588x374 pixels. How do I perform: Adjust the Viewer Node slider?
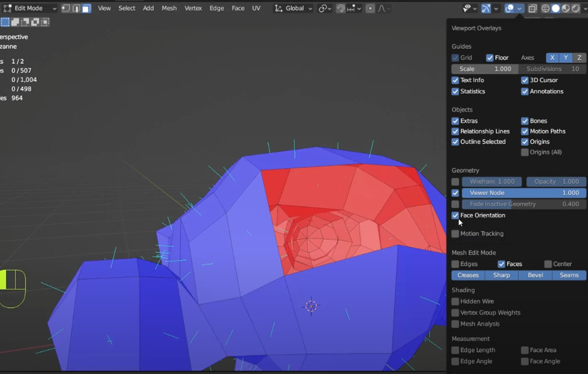tap(524, 193)
